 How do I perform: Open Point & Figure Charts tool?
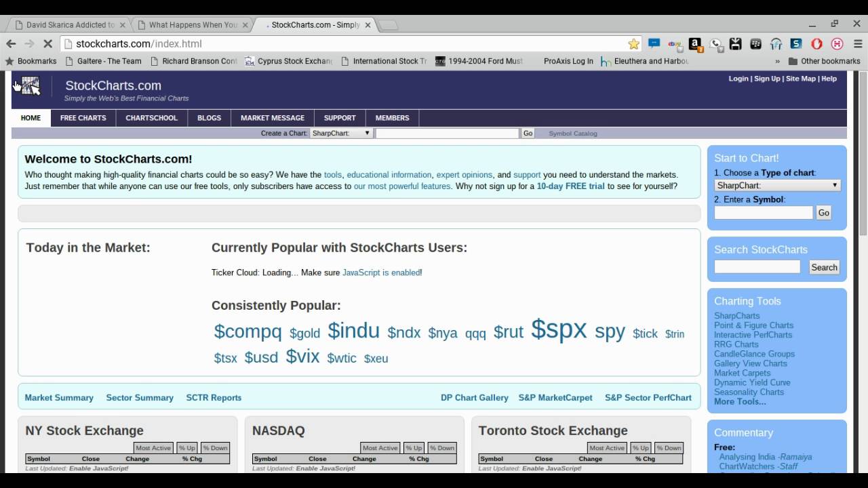pos(753,325)
